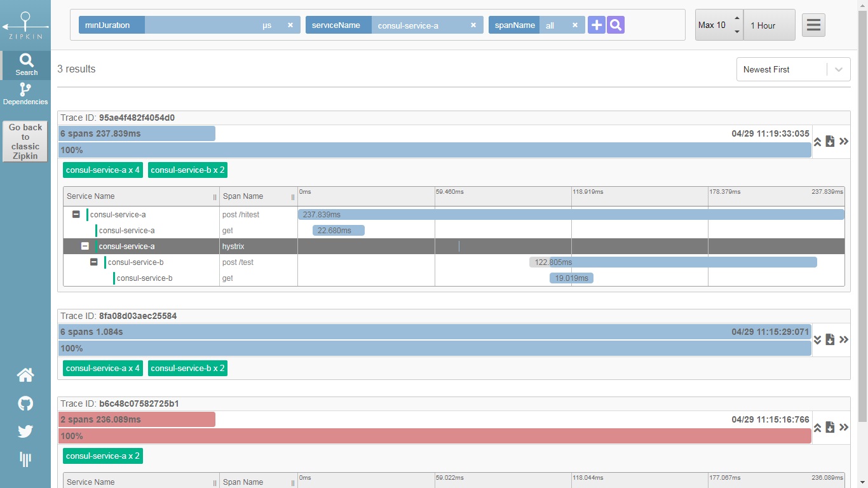Viewport: 868px width, 488px height.
Task: Open the Gitter chat icon link
Action: pyautogui.click(x=25, y=459)
